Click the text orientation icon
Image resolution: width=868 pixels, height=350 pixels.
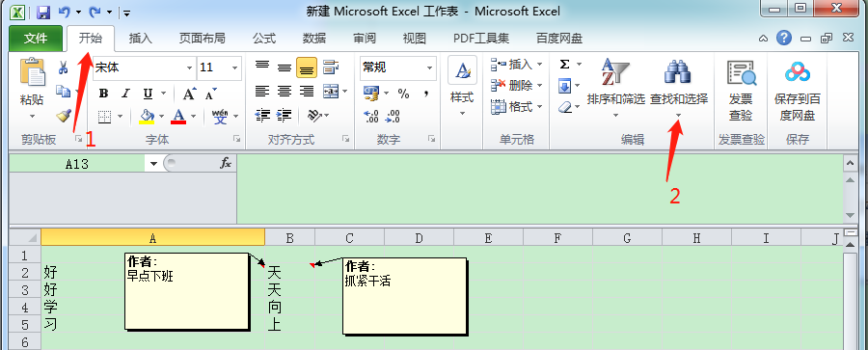coord(315,115)
